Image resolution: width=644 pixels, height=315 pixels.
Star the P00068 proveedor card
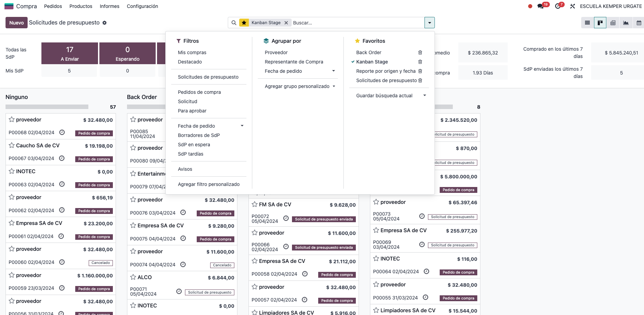[x=12, y=119]
